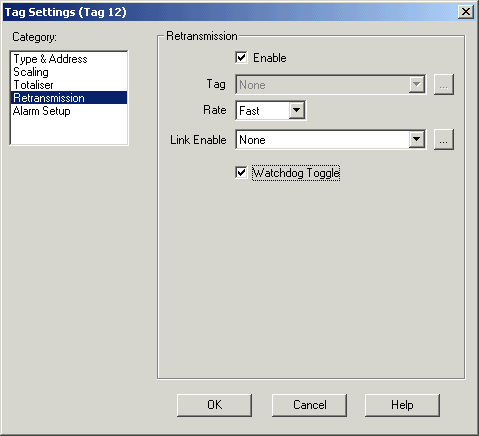Screen dimensions: 479x436
Task: Open the browse button beside Tag field
Action: [444, 85]
